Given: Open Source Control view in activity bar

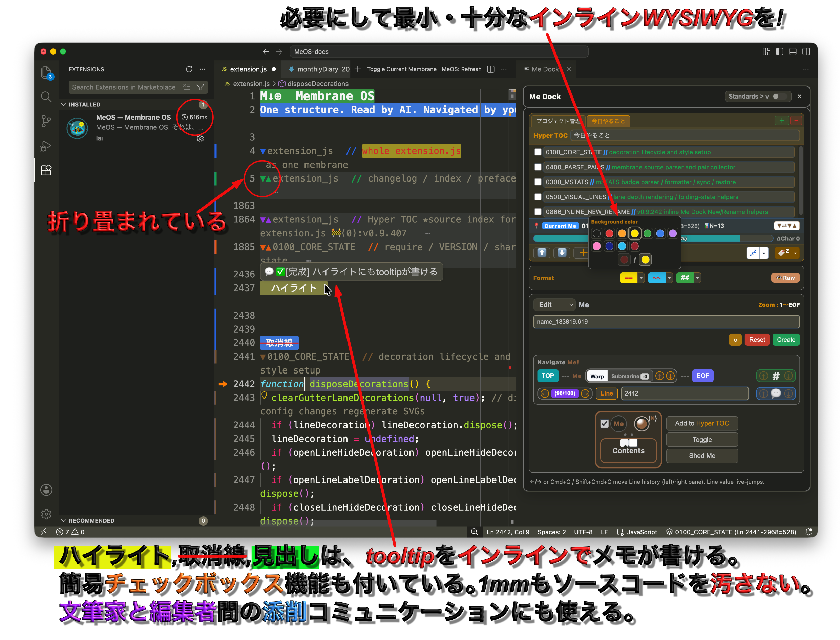Looking at the screenshot, I should [46, 121].
